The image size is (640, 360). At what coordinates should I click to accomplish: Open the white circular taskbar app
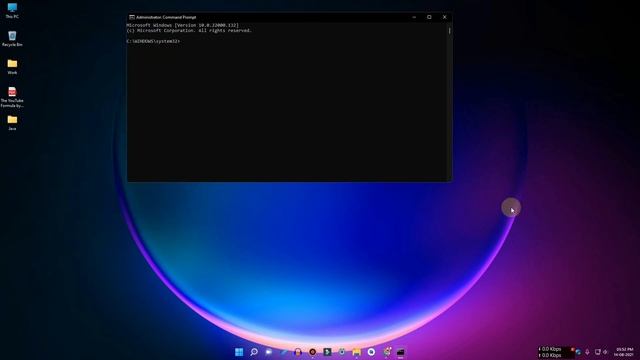pyautogui.click(x=371, y=352)
